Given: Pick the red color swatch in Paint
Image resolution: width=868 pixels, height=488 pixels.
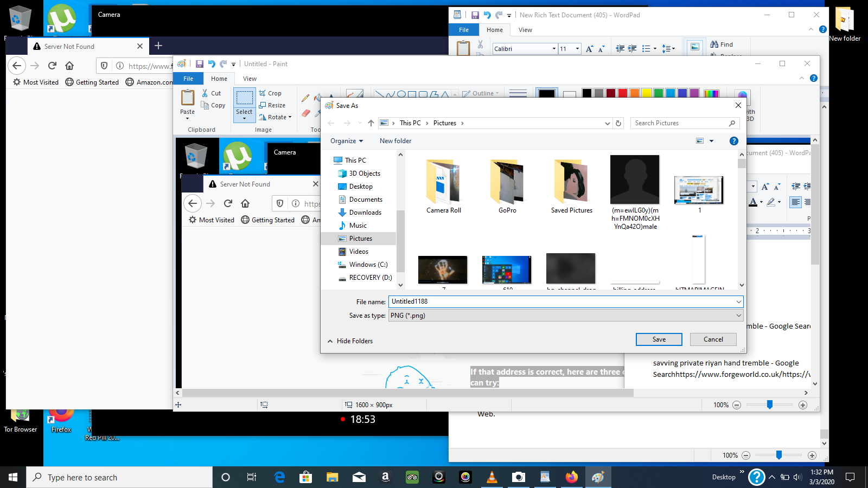Looking at the screenshot, I should tap(622, 93).
